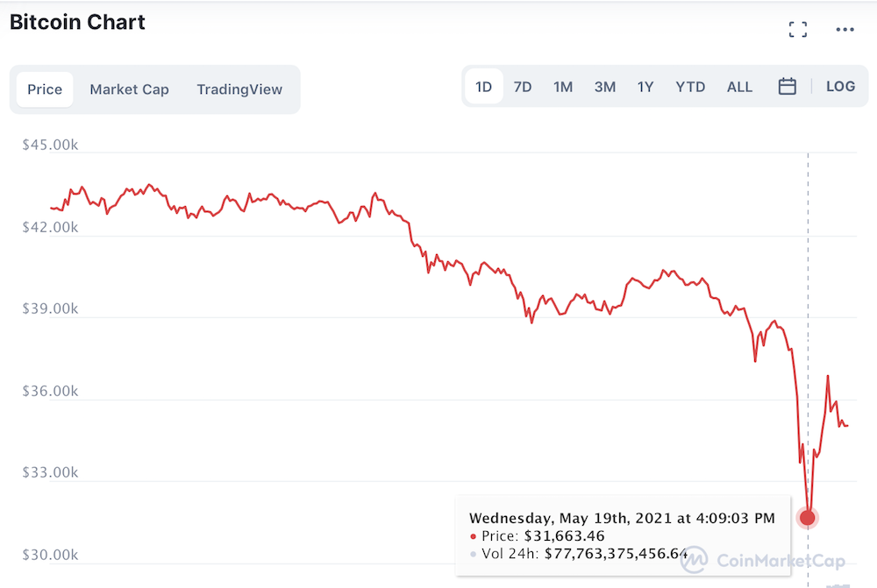Image resolution: width=877 pixels, height=588 pixels.
Task: Select the 7D time range
Action: [523, 88]
